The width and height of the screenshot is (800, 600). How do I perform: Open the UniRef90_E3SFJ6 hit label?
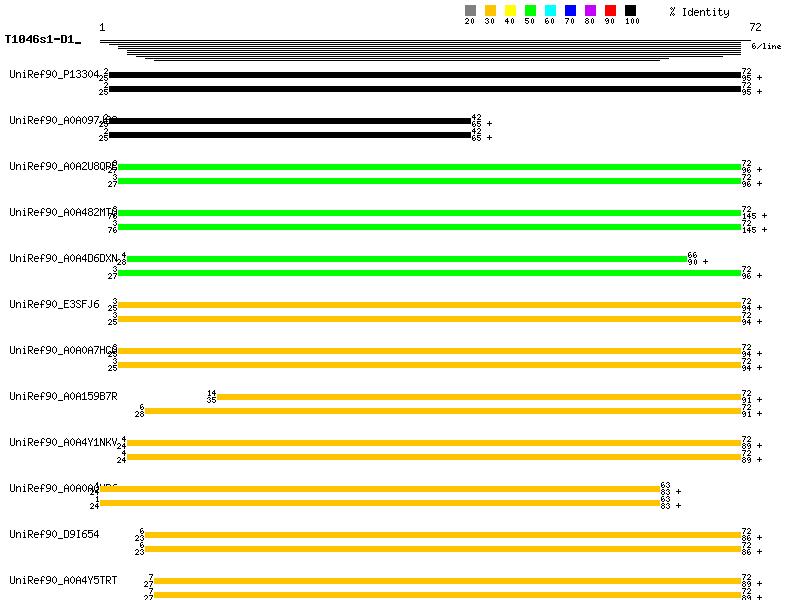tap(54, 304)
